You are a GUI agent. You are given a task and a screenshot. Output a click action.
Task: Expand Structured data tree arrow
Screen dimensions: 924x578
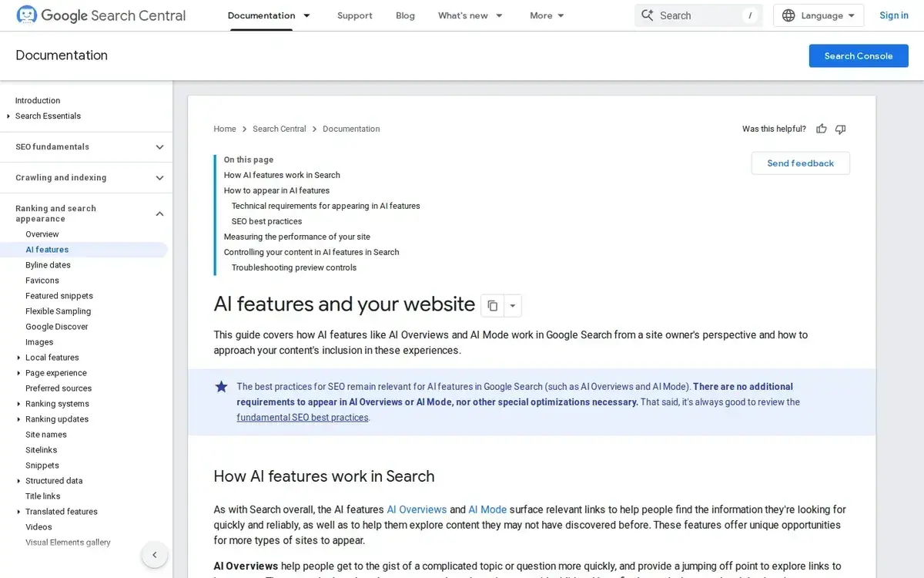(18, 481)
